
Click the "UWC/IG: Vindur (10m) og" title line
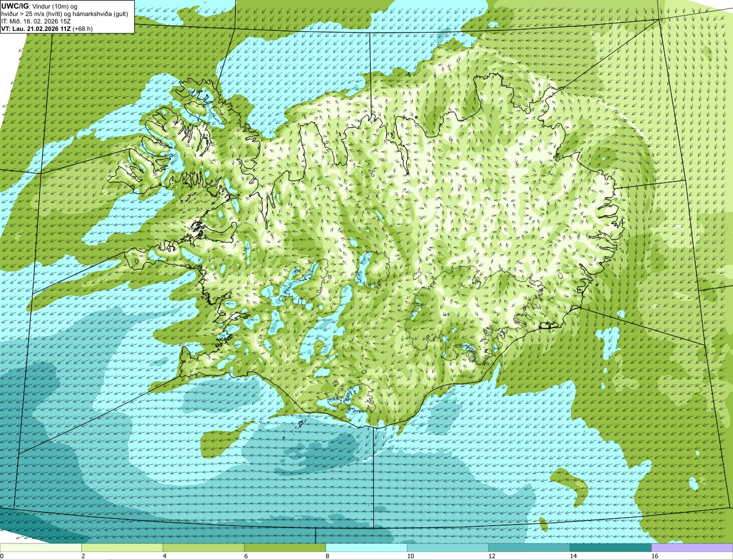(x=39, y=6)
